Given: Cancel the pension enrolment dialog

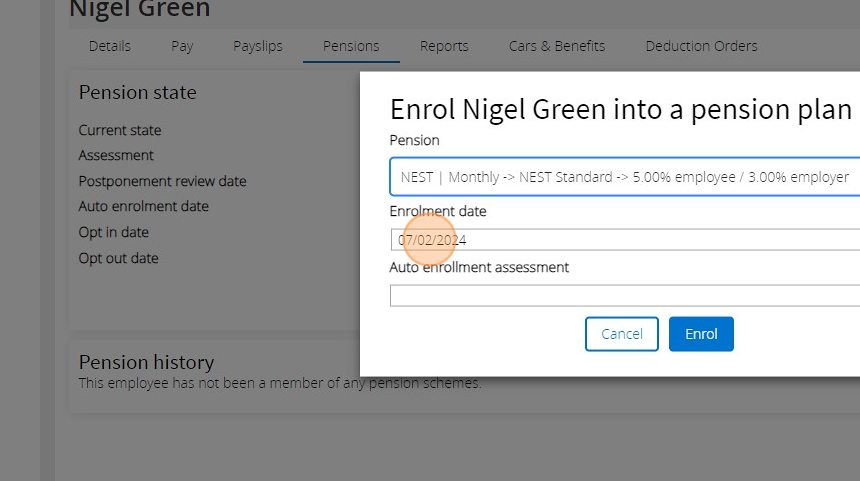Looking at the screenshot, I should [x=622, y=334].
